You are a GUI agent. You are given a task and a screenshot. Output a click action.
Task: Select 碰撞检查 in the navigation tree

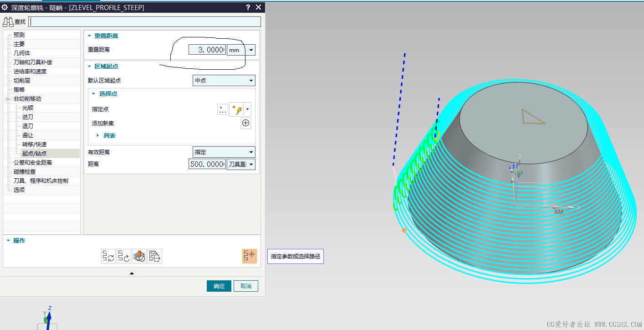(x=25, y=172)
